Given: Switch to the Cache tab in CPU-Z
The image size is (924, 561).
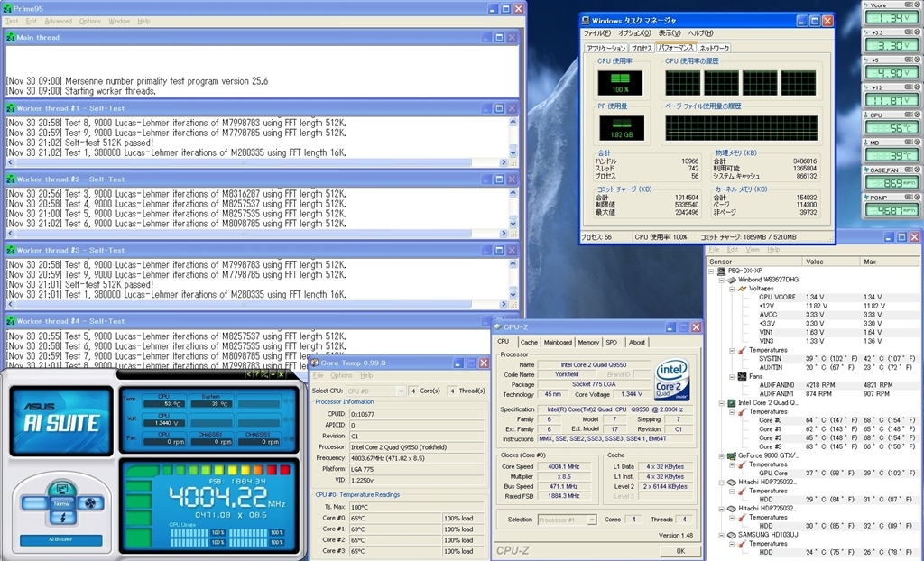Looking at the screenshot, I should [x=529, y=343].
